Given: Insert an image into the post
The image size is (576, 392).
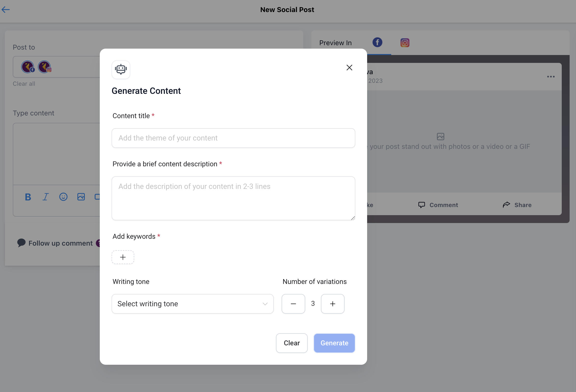Looking at the screenshot, I should click(x=81, y=197).
